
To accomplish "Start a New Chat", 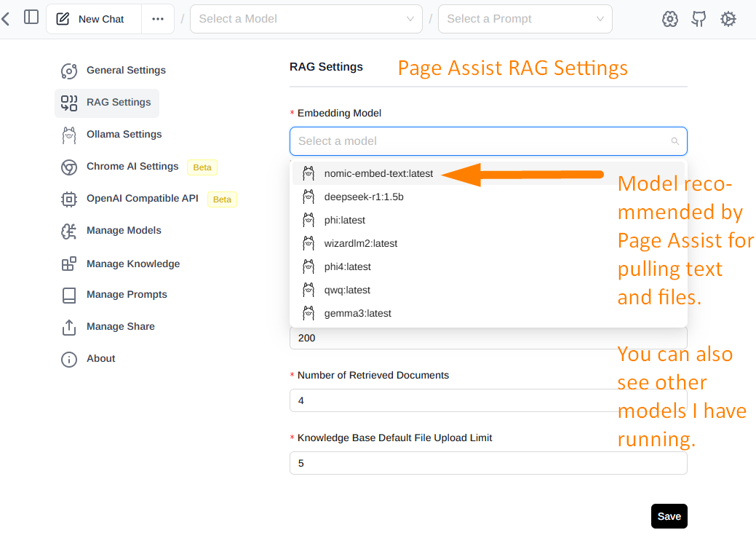I will 90,19.
